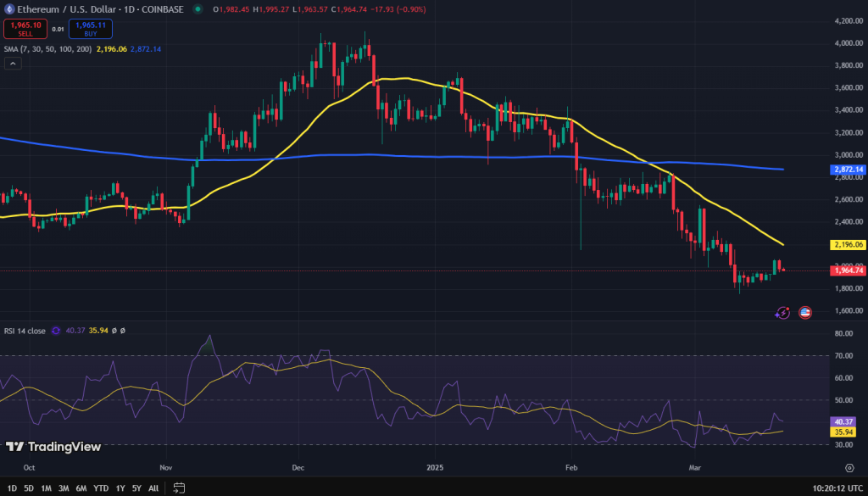The width and height of the screenshot is (868, 496).
Task: Click the green market status dot
Action: [196, 10]
